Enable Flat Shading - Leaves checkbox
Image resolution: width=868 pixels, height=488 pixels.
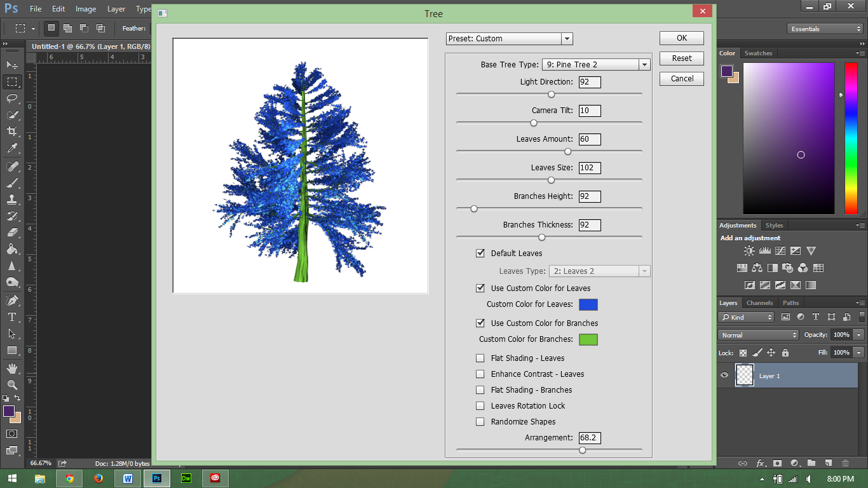[480, 358]
